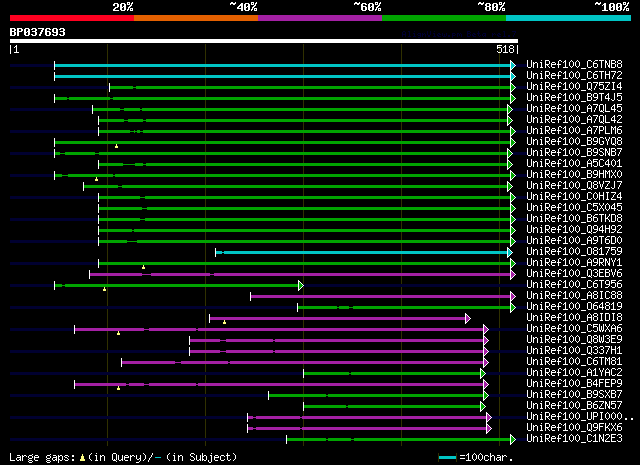Image resolution: width=640 pixels, height=465 pixels.
Task: Click the UniRef100_C5X045 label
Action: point(574,208)
